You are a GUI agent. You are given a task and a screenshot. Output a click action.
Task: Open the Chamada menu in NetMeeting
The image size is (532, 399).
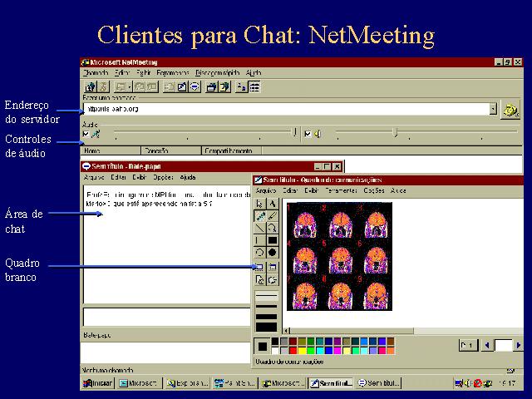(x=96, y=72)
